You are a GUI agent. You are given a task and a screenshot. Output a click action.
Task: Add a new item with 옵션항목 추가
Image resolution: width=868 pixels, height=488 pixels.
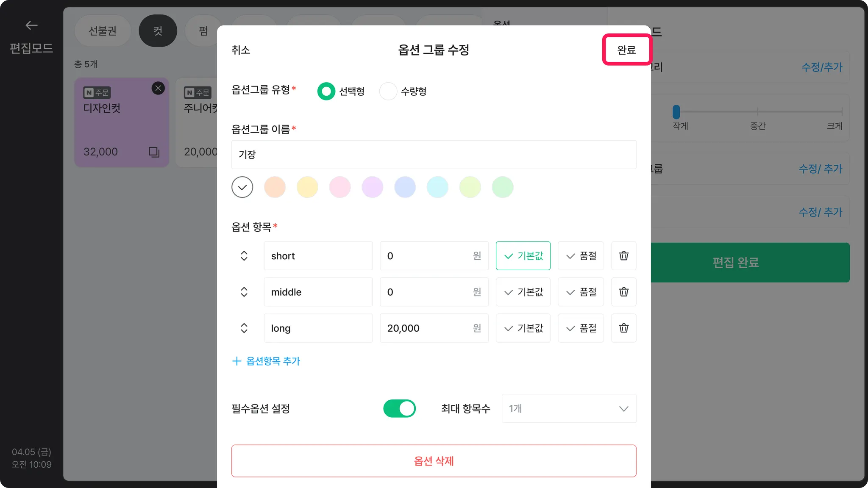pyautogui.click(x=266, y=361)
